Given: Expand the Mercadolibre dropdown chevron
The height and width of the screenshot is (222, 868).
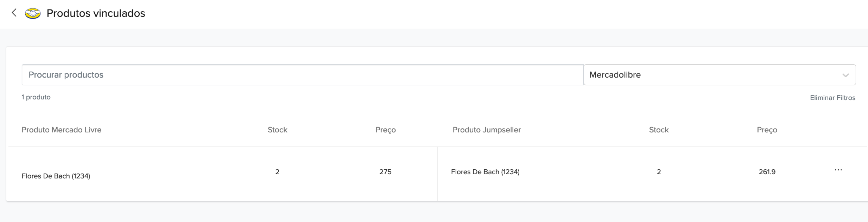Looking at the screenshot, I should 845,75.
